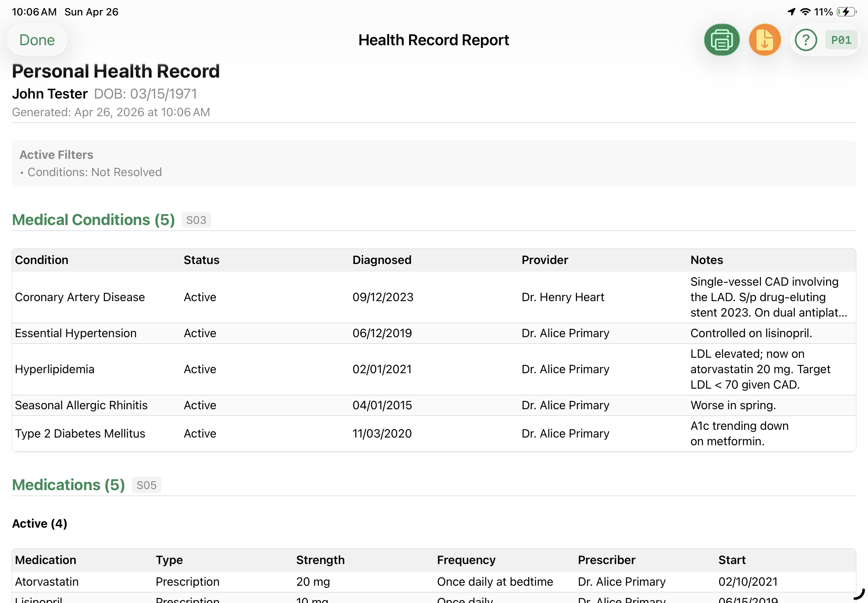The height and width of the screenshot is (603, 868).
Task: Click the Prescriber column header
Action: [x=606, y=560]
